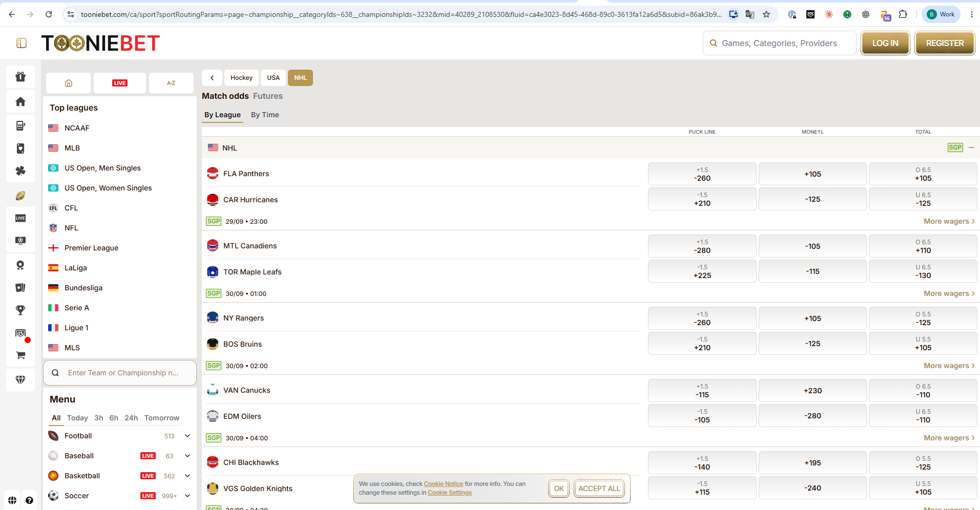Select the By League tab

(x=222, y=115)
